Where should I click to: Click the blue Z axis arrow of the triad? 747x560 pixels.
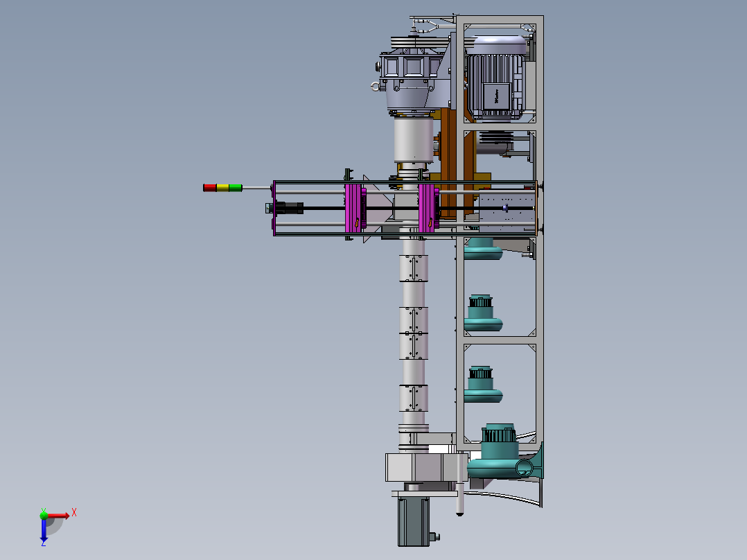tap(44, 530)
